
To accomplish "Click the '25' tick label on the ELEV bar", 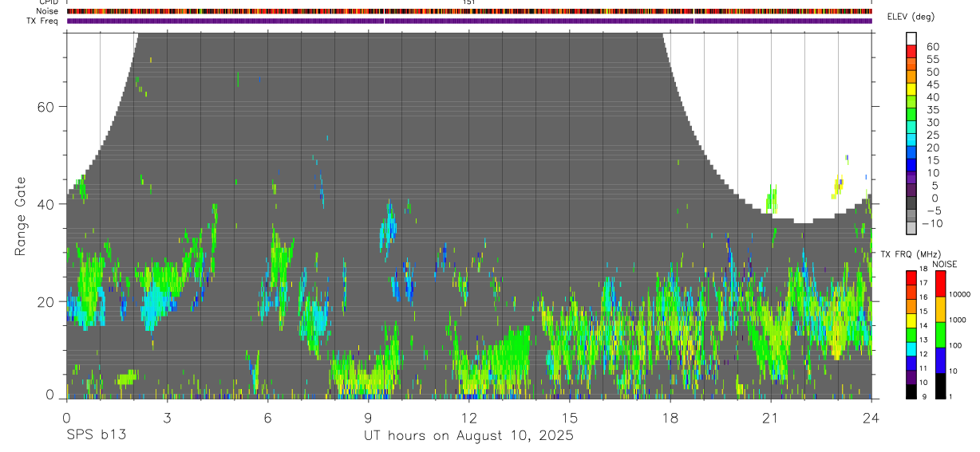I will [x=933, y=136].
